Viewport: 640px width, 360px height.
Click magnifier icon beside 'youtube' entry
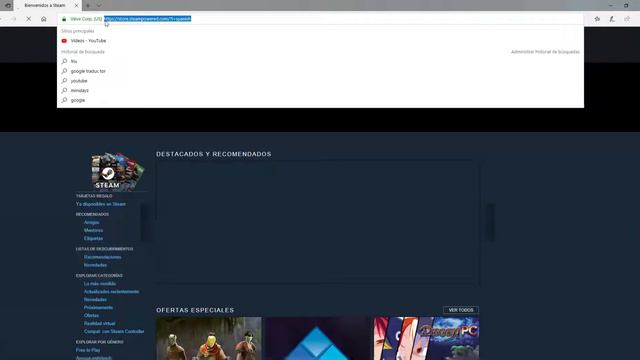tap(64, 81)
